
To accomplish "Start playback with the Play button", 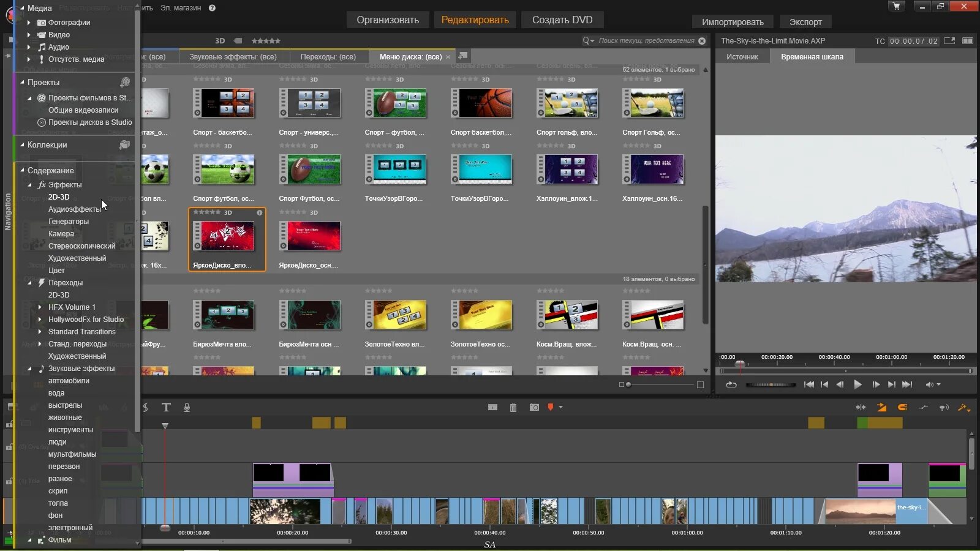I will coord(858,384).
